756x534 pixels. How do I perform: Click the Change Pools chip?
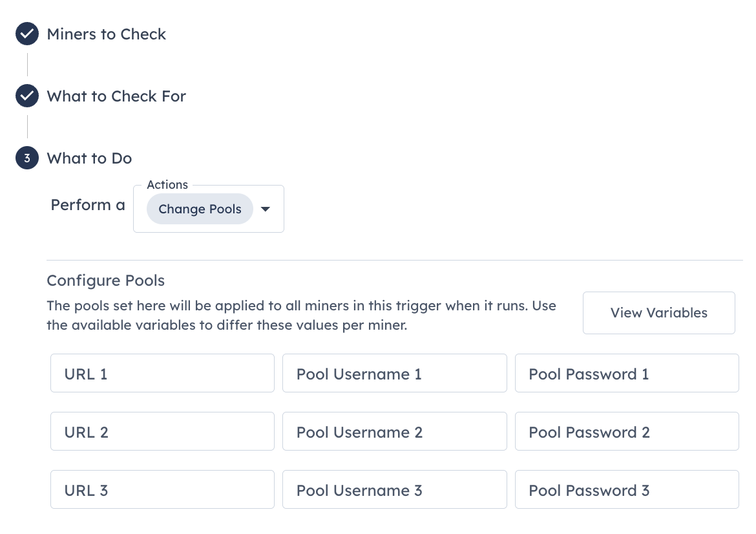click(x=200, y=209)
